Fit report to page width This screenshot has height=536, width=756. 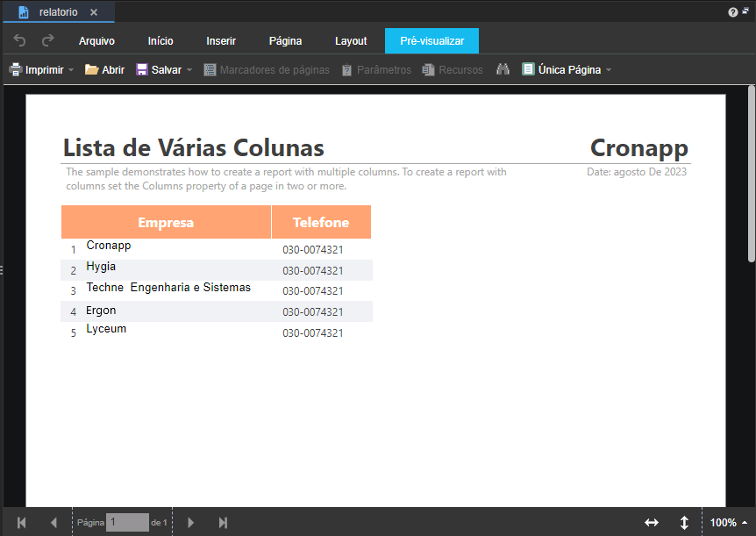click(x=652, y=523)
